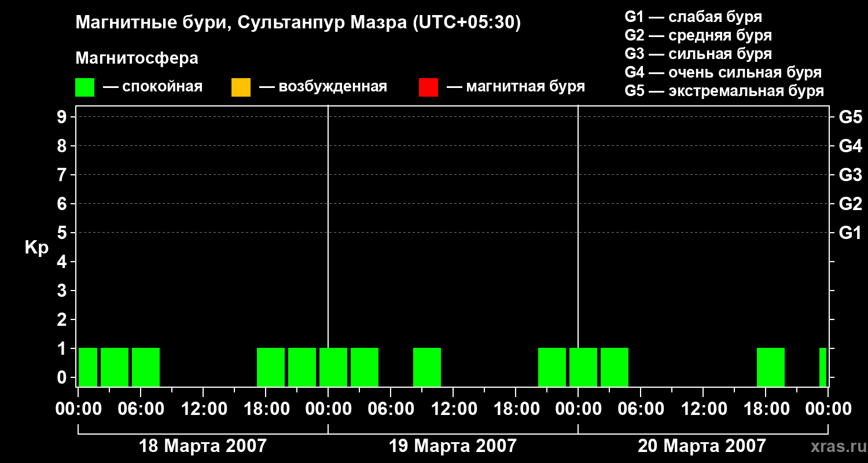Screen dimensions: 868x463
Task: Click the 18:00 time label for 19 March
Action: pos(516,409)
